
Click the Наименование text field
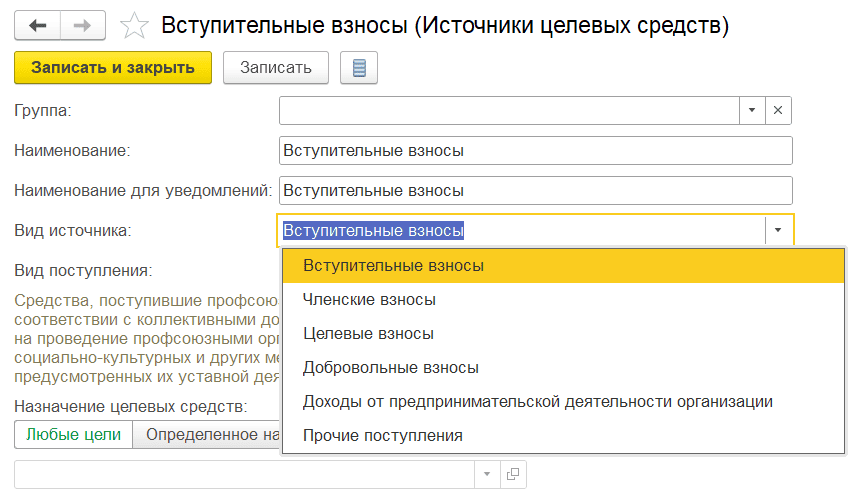(x=535, y=151)
